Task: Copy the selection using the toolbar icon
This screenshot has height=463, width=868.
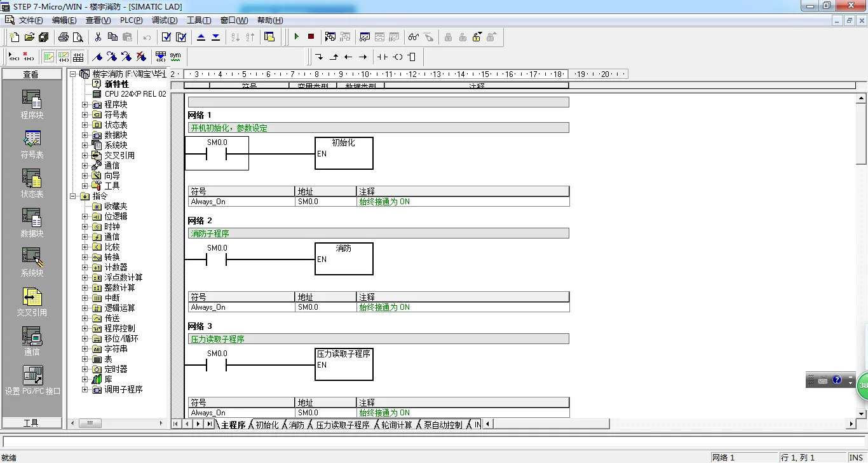Action: tap(112, 37)
